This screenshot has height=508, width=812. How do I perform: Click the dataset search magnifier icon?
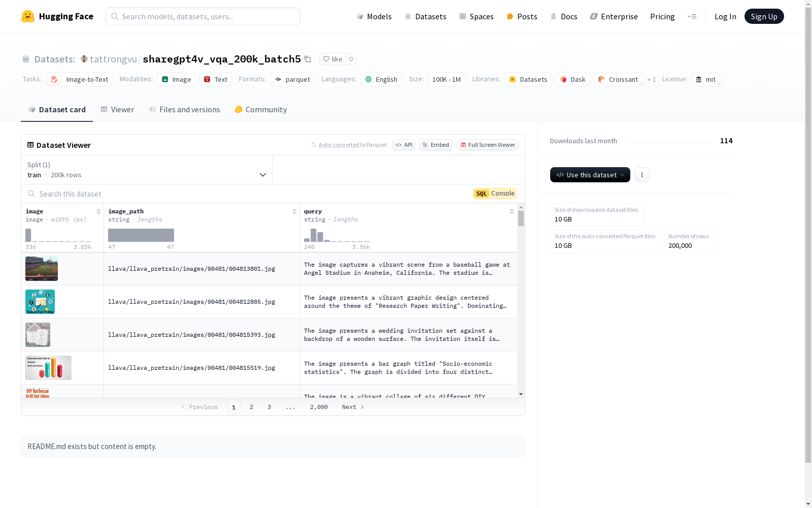31,194
